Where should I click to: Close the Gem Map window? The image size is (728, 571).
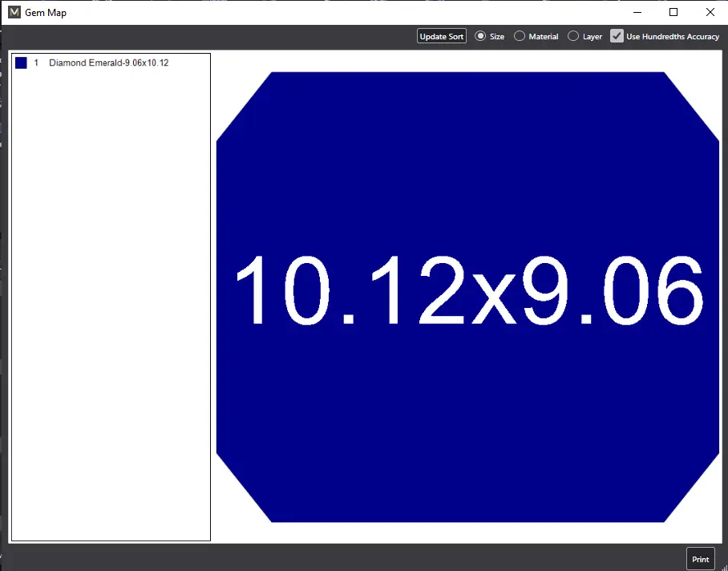710,12
